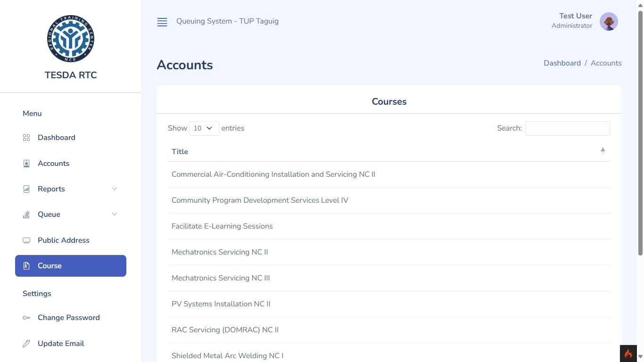Select the Course menu item
Screen dimensions: 644x362
(x=71, y=266)
